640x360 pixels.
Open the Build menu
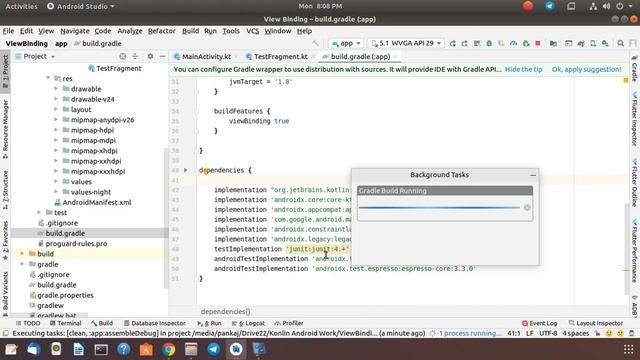point(190,31)
